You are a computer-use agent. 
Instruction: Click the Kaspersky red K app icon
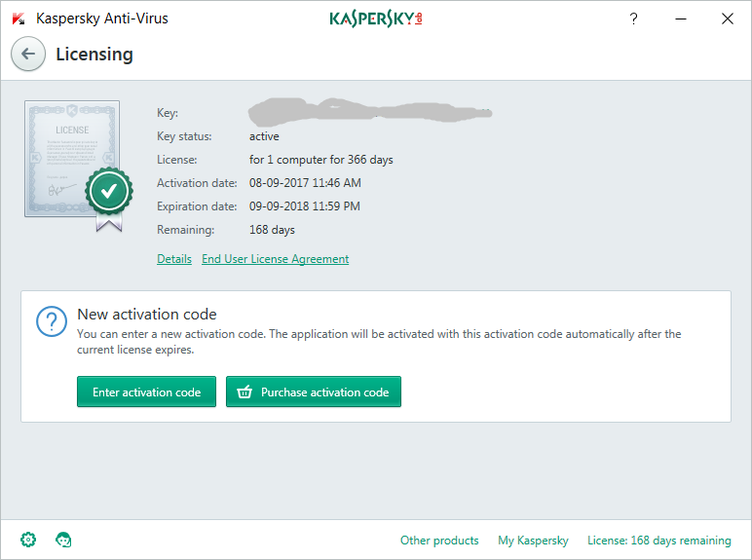(19, 19)
